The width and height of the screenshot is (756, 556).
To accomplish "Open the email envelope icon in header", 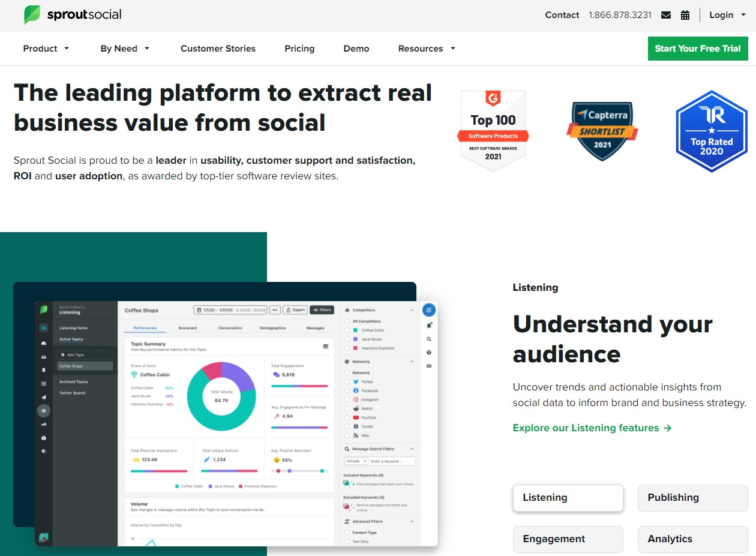I will click(x=666, y=15).
